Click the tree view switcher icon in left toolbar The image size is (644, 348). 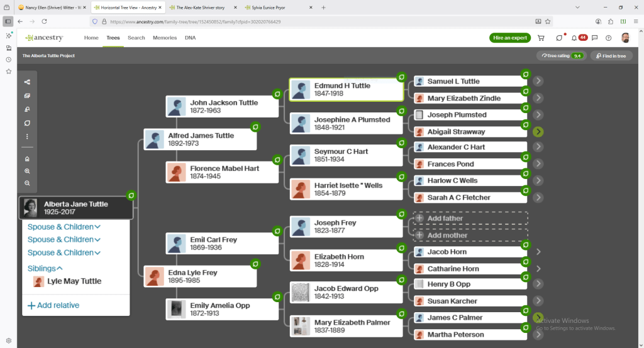(27, 82)
